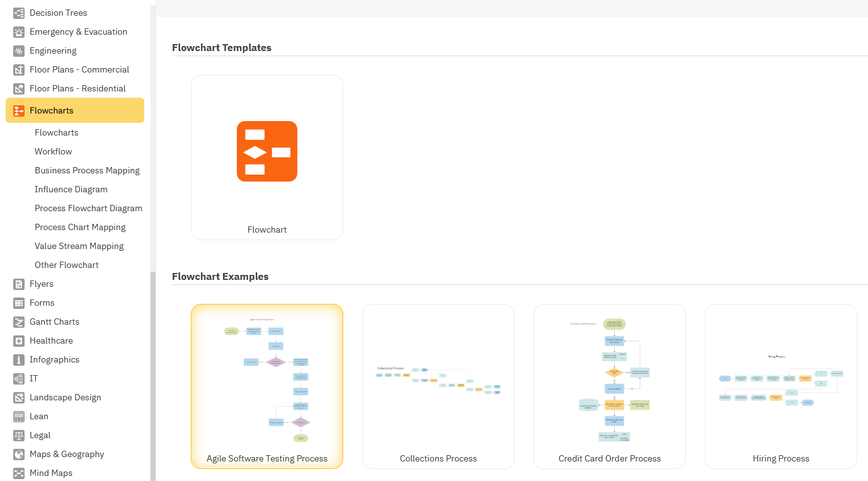Click the Gantt Charts icon
Screen dimensions: 868x481
tap(18, 322)
